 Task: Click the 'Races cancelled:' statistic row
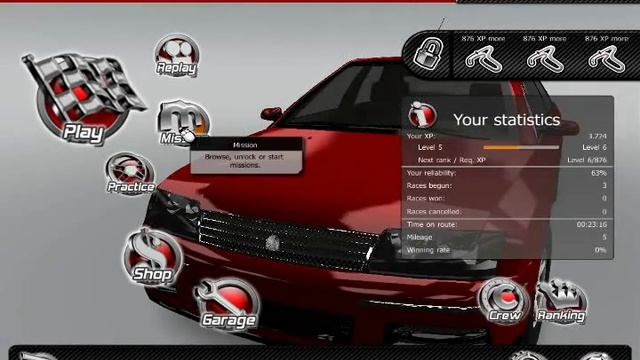[507, 211]
